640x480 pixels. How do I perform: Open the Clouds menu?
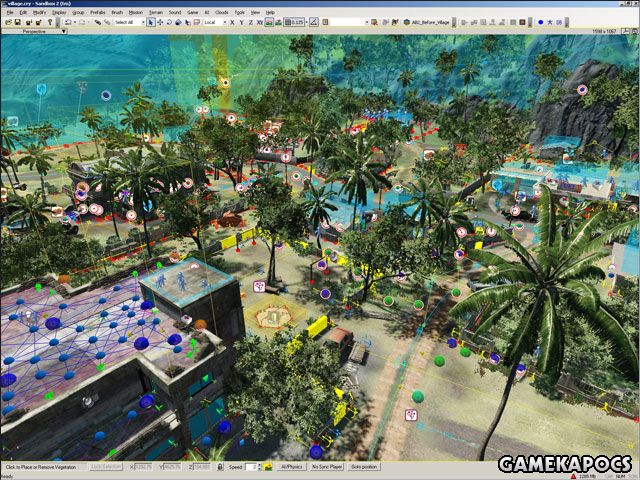pyautogui.click(x=222, y=12)
